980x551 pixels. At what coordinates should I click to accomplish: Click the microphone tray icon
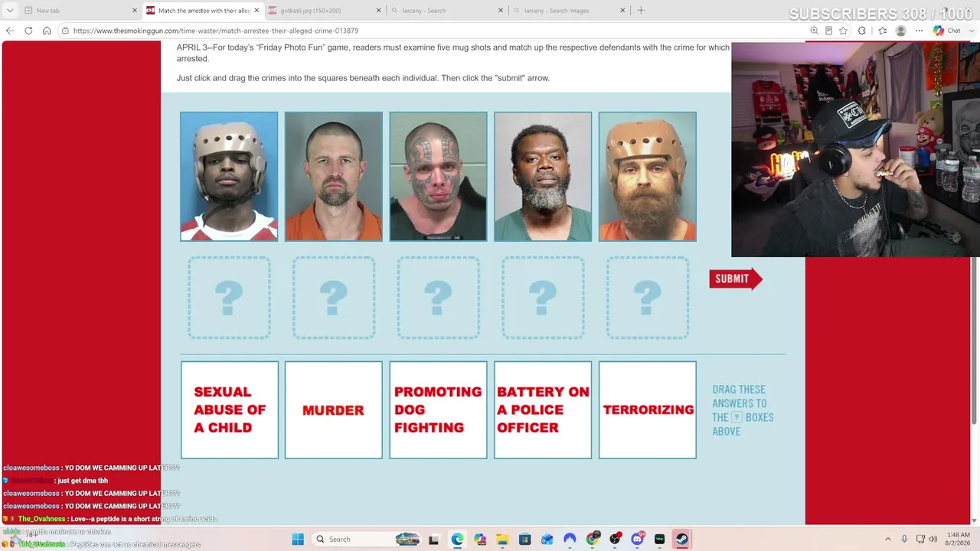(x=904, y=540)
